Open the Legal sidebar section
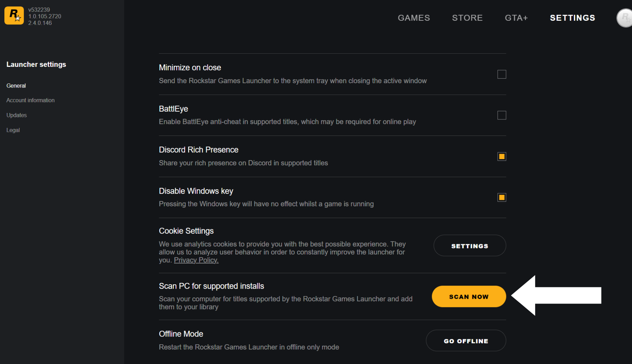Screen dimensions: 632x364 pyautogui.click(x=13, y=130)
